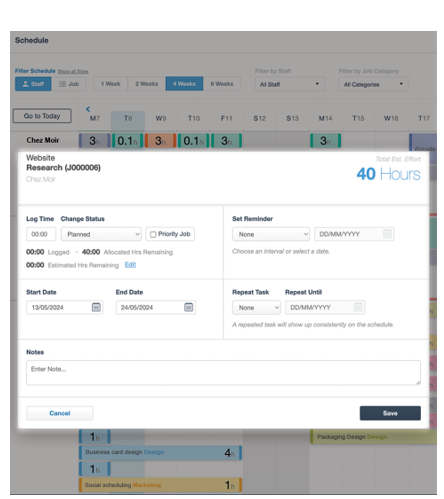Open the orange 3h block under W9
The width and height of the screenshot is (444, 499).
click(160, 141)
